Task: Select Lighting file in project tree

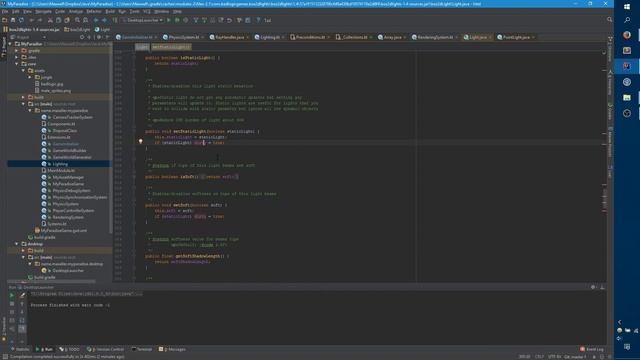Action: click(60, 164)
